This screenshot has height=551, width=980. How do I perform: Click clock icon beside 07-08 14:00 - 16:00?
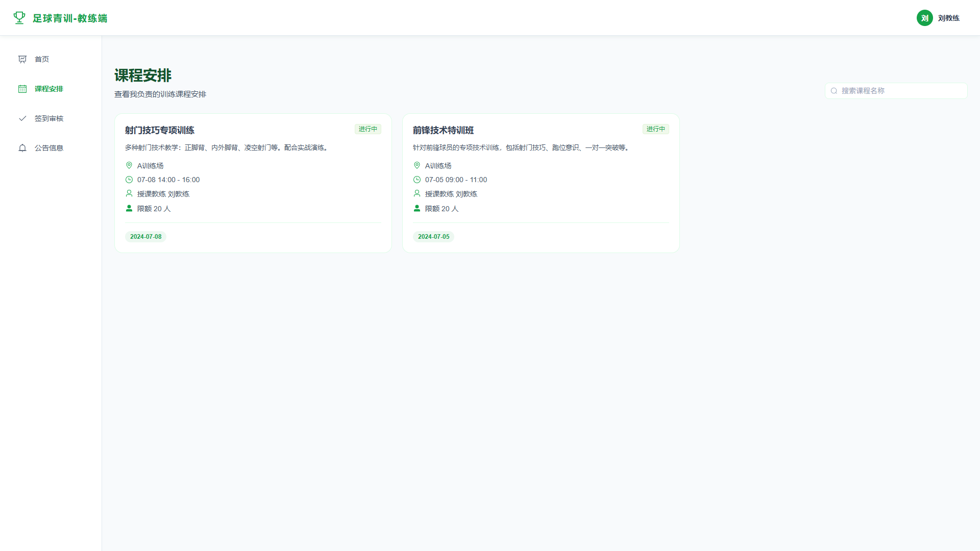click(129, 180)
